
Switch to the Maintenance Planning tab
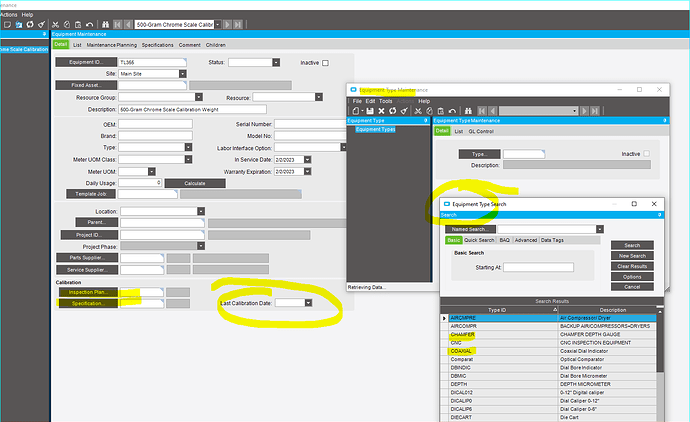coord(112,45)
